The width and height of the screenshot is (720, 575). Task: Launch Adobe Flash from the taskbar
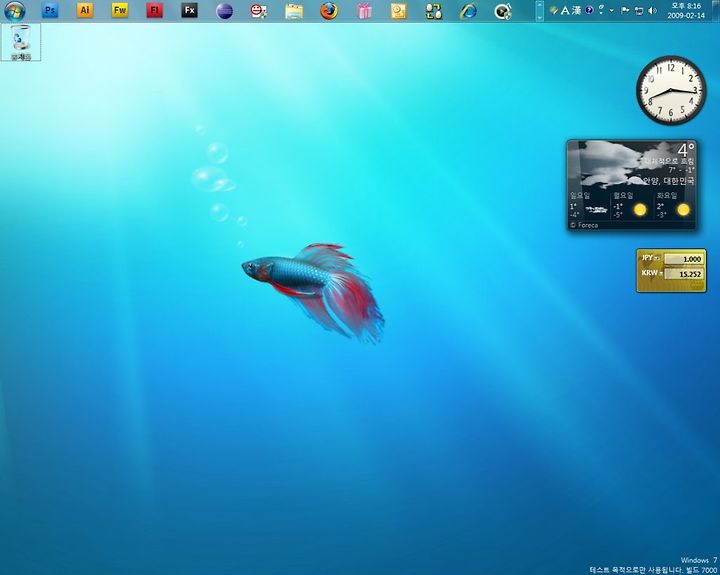154,10
